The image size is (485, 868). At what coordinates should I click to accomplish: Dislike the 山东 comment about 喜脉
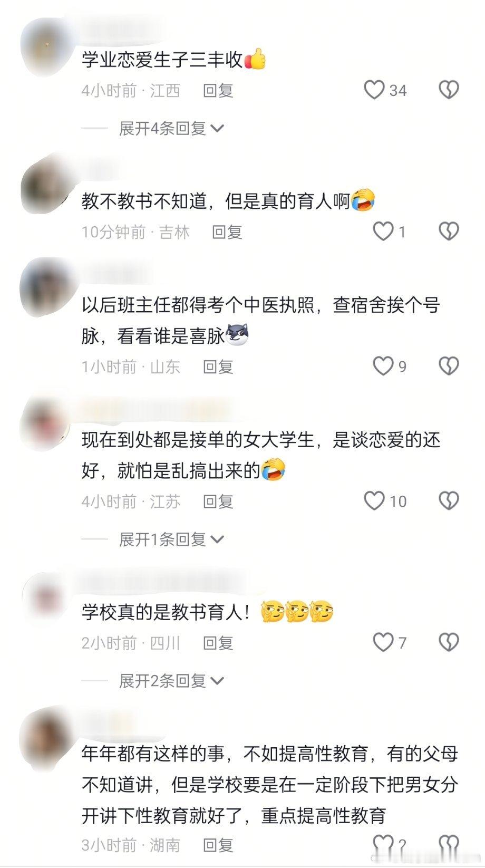[449, 366]
